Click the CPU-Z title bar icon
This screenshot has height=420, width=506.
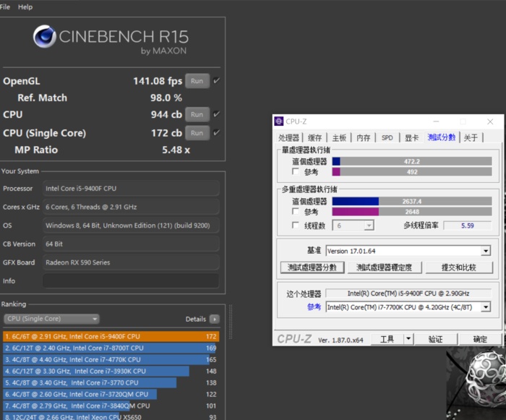pyautogui.click(x=279, y=121)
